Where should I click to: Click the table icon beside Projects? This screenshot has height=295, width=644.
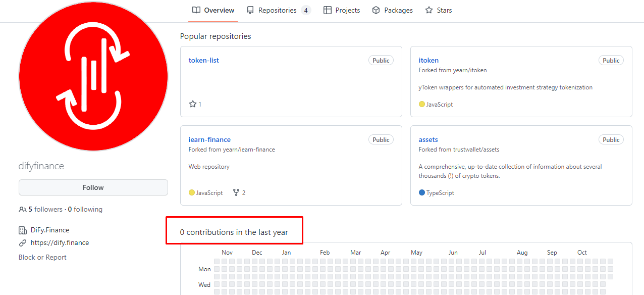[328, 10]
